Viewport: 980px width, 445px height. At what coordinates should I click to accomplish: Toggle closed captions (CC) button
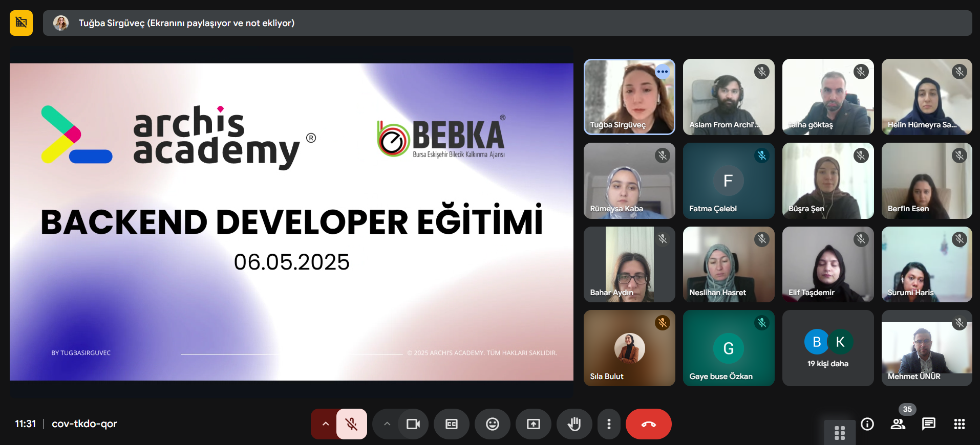(452, 424)
